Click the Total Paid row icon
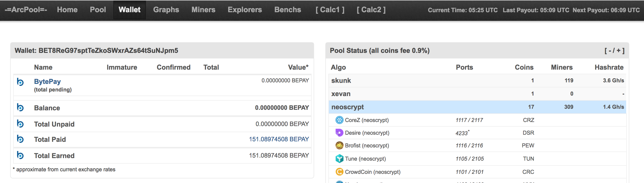Image resolution: width=644 pixels, height=183 pixels. pyautogui.click(x=20, y=139)
